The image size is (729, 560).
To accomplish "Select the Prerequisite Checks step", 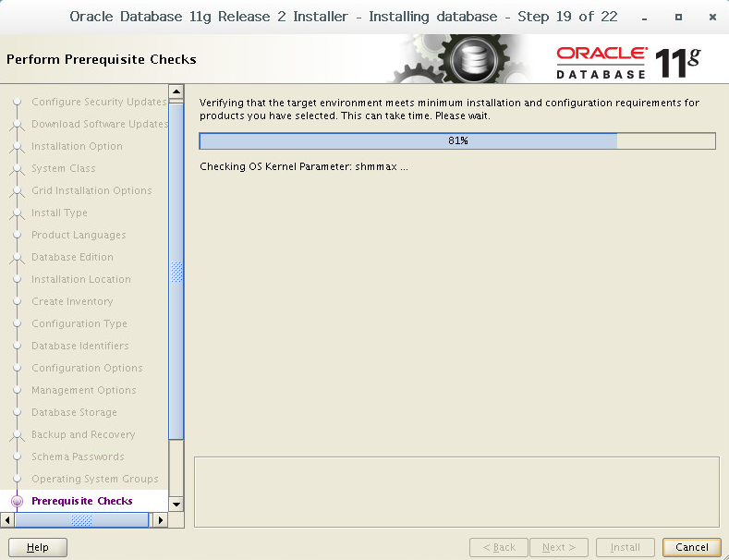I will coord(82,501).
